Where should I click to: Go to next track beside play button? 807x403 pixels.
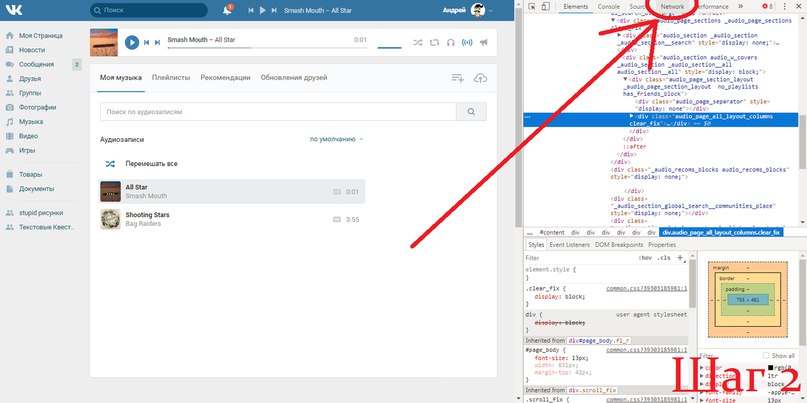[157, 43]
